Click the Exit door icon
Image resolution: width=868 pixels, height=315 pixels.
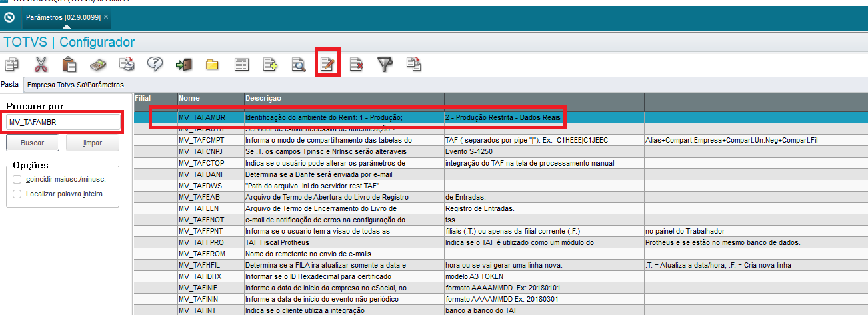click(x=183, y=65)
